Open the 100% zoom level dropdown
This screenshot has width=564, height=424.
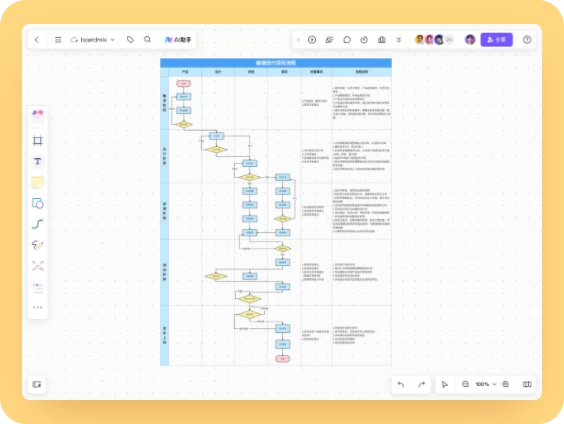coord(486,384)
